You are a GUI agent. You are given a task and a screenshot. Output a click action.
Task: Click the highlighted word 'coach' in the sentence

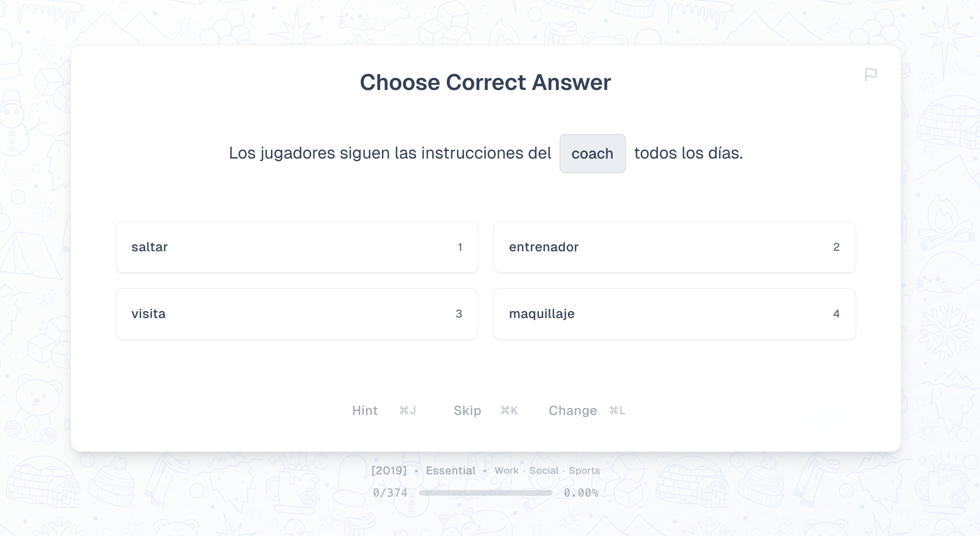[x=593, y=153]
